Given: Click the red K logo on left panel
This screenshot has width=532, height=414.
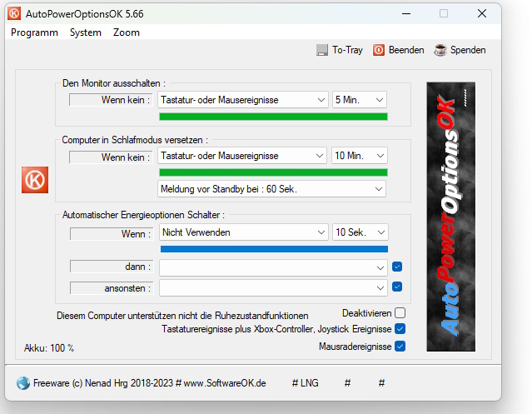Looking at the screenshot, I should [x=35, y=180].
